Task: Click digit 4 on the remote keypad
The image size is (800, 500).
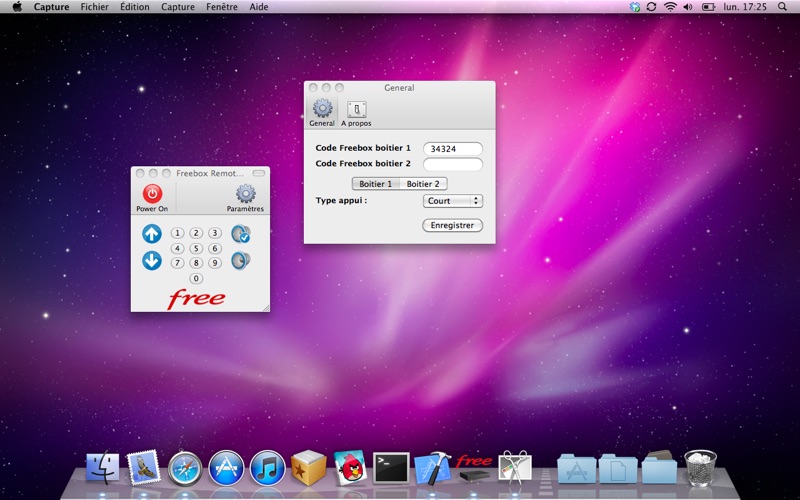Action: pyautogui.click(x=177, y=248)
